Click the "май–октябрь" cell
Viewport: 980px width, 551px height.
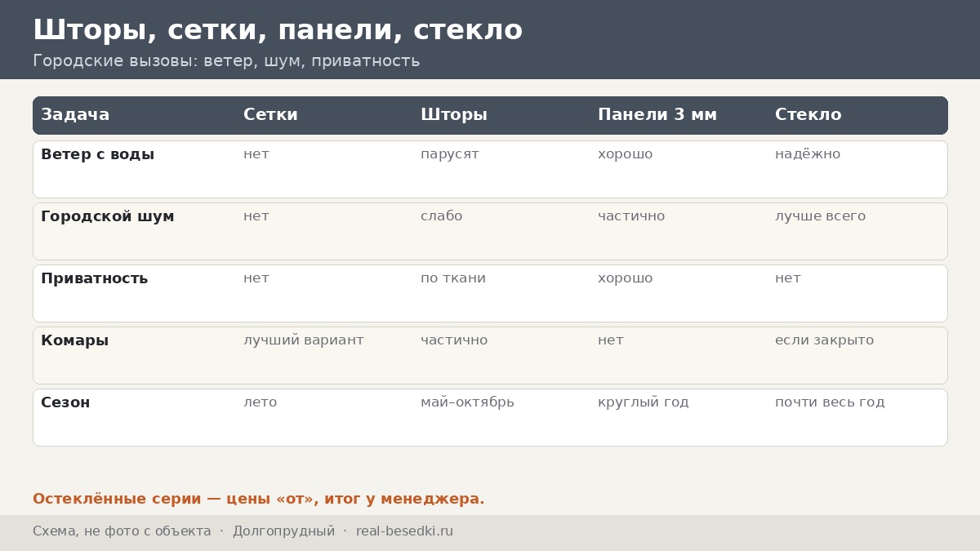[467, 402]
